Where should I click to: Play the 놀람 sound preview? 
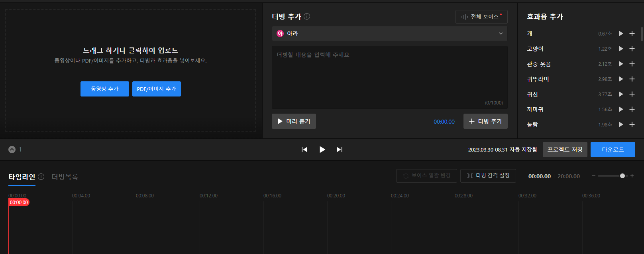[x=620, y=124]
